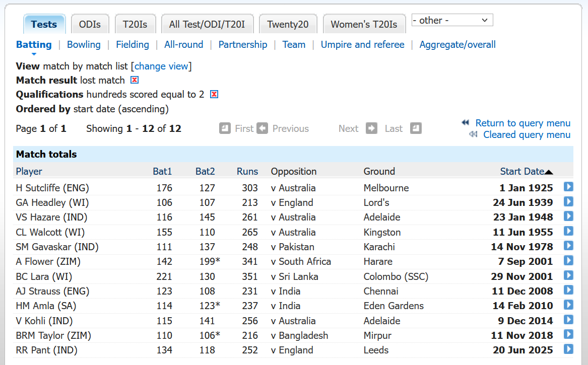The image size is (588, 365).
Task: Click rewind icon beside Return to query menu
Action: (466, 122)
